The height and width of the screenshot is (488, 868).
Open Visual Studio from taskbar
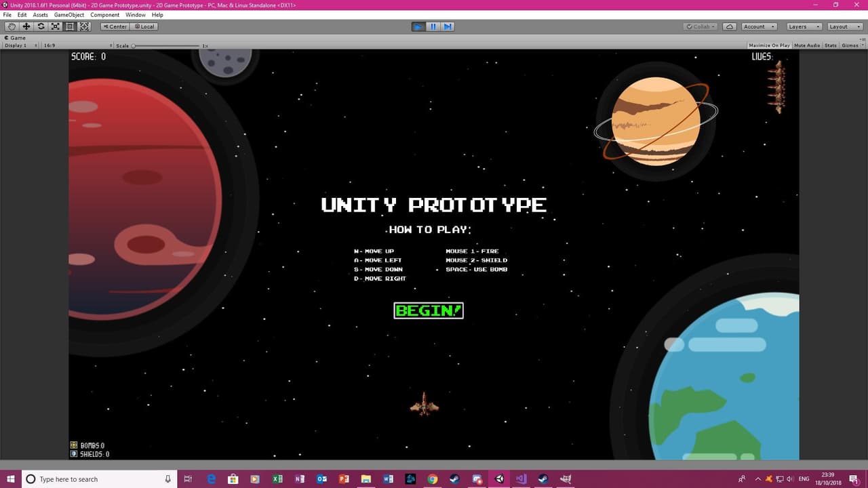(521, 479)
